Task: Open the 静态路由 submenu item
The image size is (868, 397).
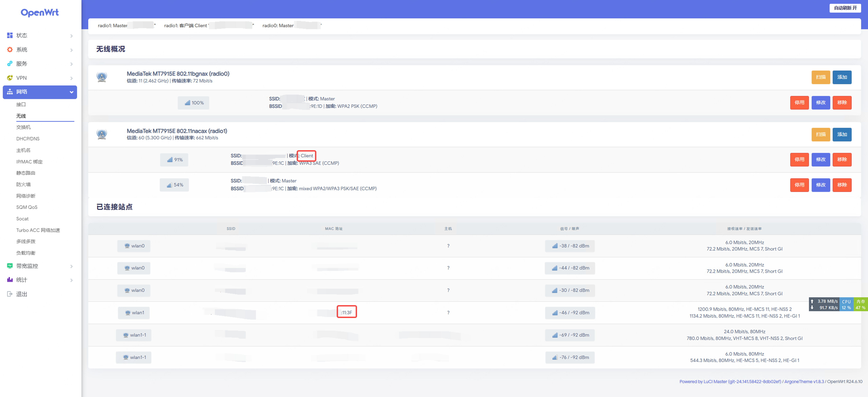Action: [x=26, y=173]
